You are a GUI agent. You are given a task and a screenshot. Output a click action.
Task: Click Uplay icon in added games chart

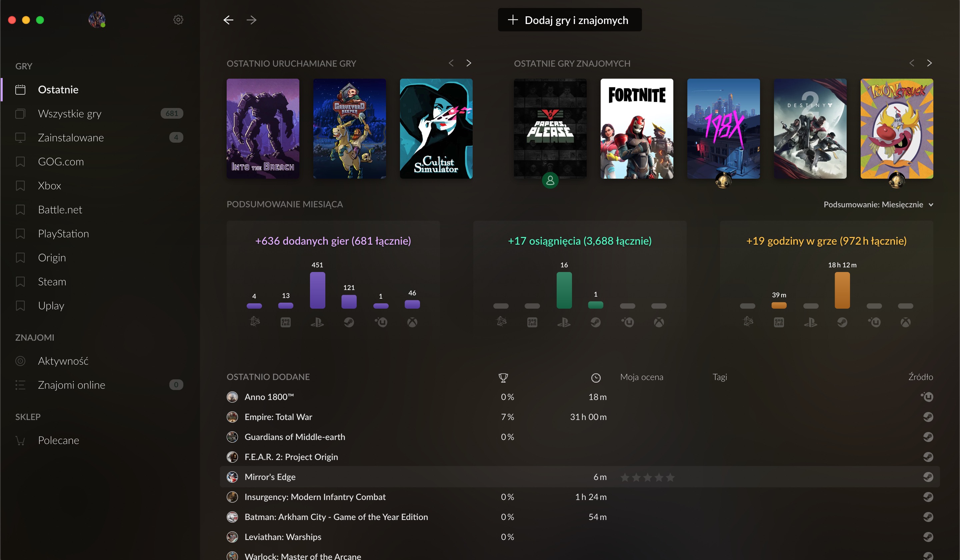point(381,322)
